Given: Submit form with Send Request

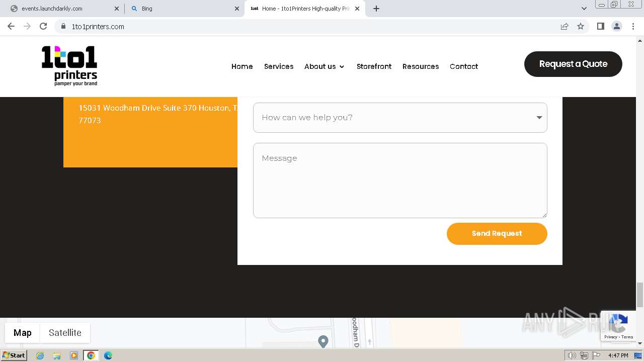Looking at the screenshot, I should (x=497, y=234).
